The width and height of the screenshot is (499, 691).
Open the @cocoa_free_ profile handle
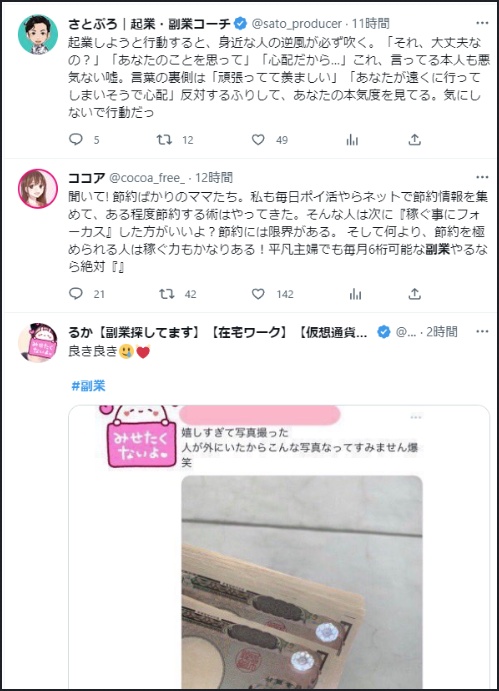click(147, 178)
